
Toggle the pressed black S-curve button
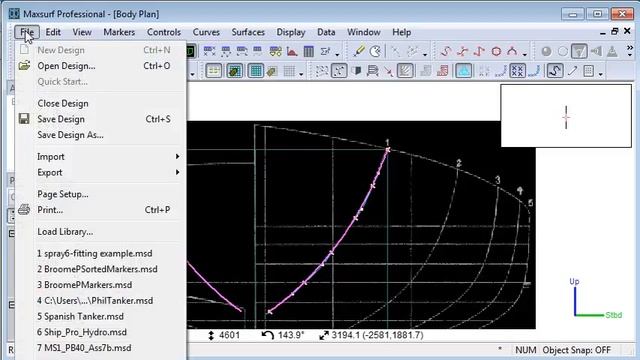point(555,70)
